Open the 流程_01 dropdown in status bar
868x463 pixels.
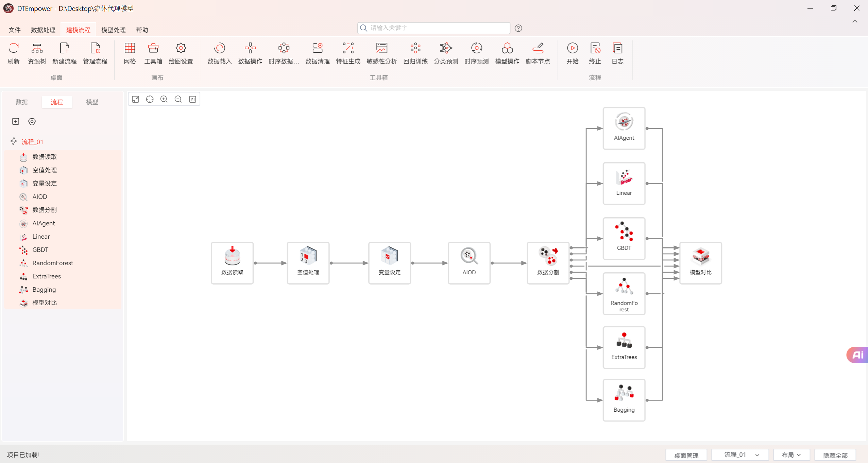point(740,455)
